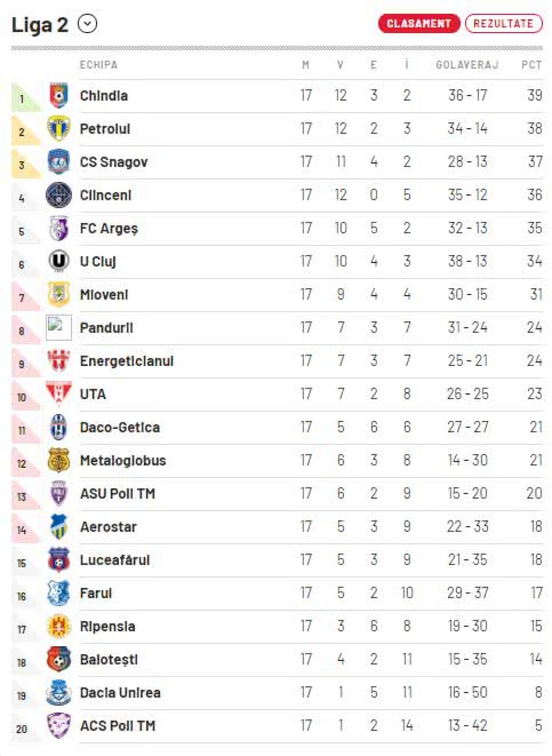
Task: Click the ACS Poli TM crest
Action: (x=58, y=726)
